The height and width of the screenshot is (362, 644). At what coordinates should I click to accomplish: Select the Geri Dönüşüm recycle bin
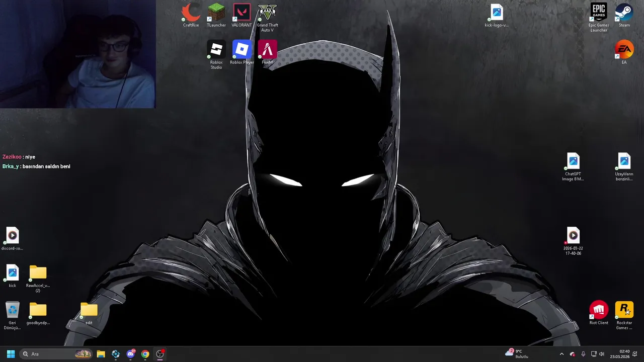(x=12, y=316)
